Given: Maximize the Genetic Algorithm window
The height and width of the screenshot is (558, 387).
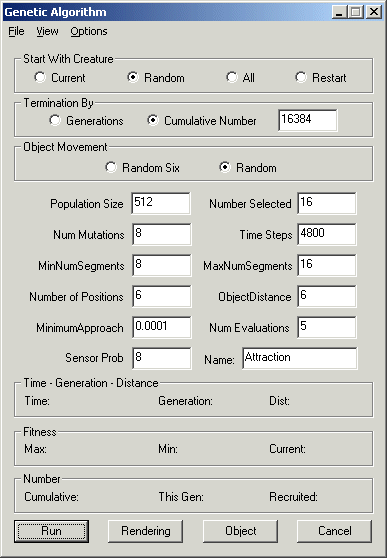Looking at the screenshot, I should (355, 12).
